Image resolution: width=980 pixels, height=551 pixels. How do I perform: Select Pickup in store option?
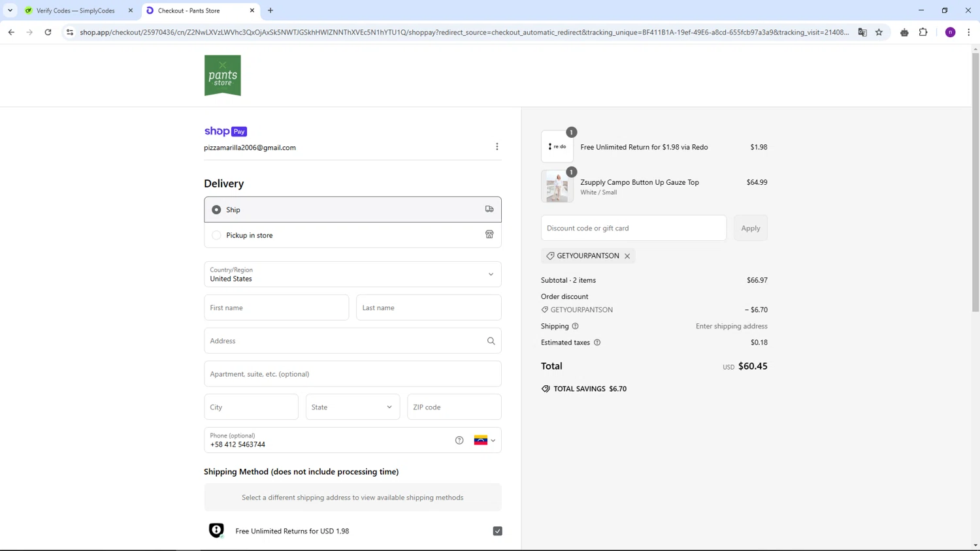[x=352, y=235]
